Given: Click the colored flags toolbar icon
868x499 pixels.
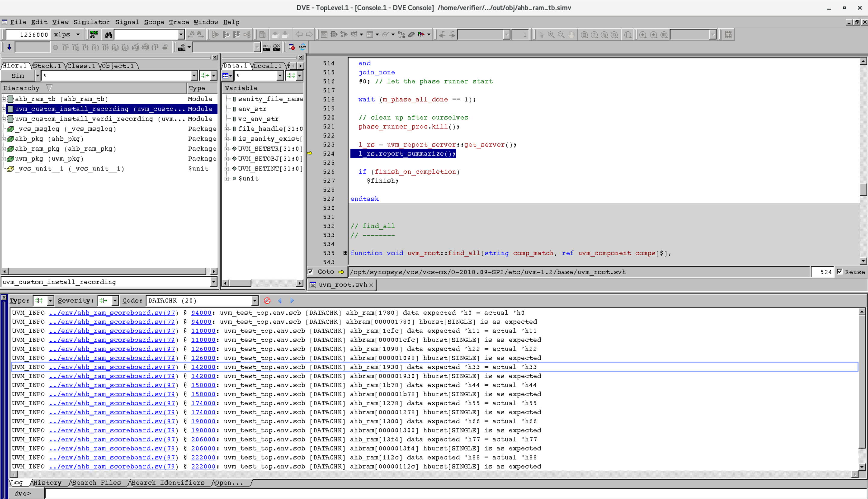Looking at the screenshot, I should click(x=421, y=35).
